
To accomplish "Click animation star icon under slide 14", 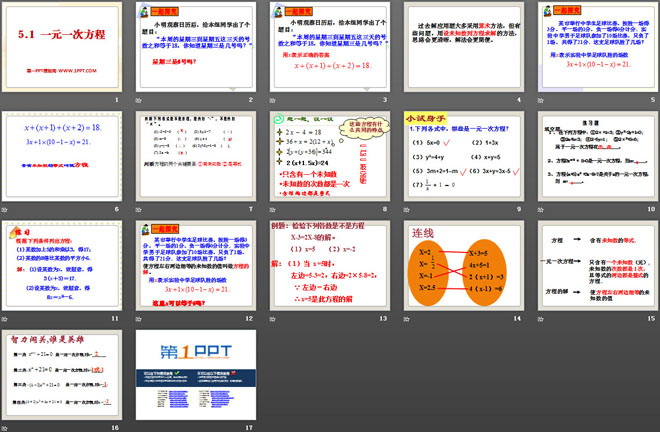I will coord(407,319).
